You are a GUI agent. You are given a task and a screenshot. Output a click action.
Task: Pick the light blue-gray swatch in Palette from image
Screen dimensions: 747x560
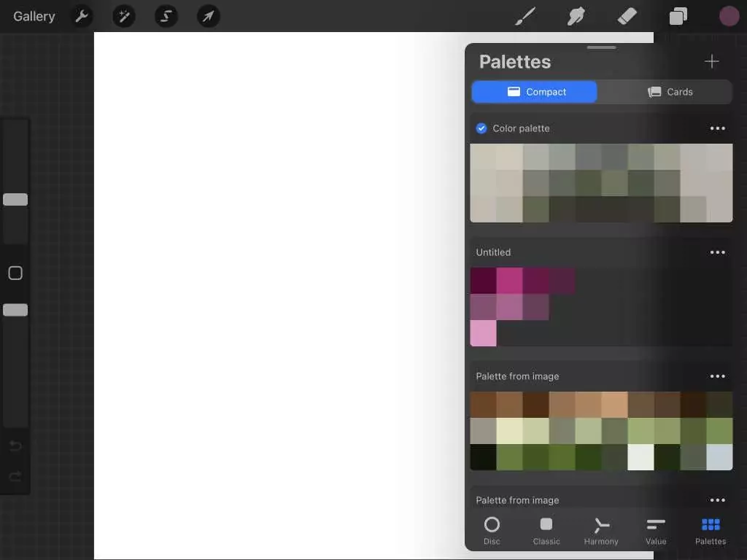719,457
